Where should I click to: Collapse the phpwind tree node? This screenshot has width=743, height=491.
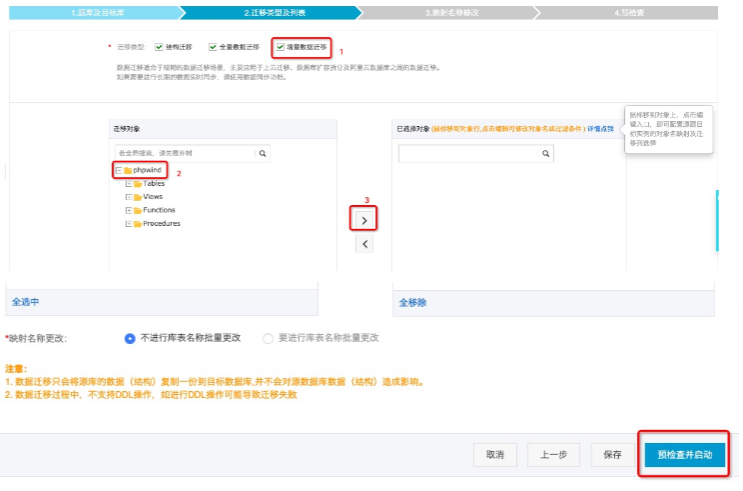coord(119,170)
